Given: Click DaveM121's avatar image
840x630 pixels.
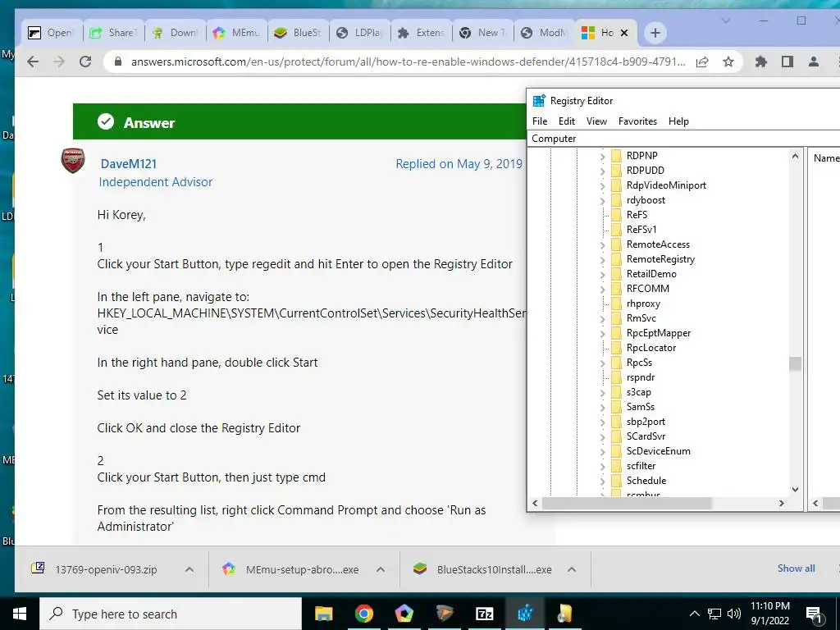Looking at the screenshot, I should click(73, 161).
